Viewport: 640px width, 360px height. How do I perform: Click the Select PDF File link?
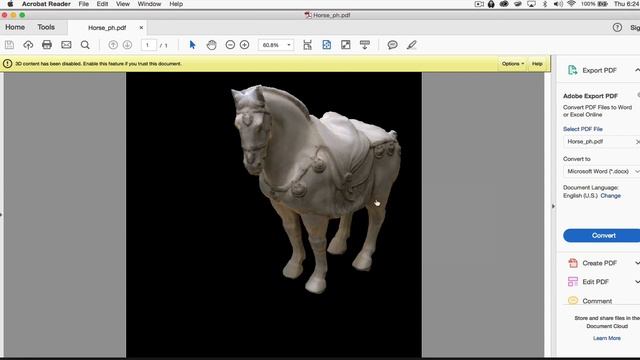tap(583, 129)
